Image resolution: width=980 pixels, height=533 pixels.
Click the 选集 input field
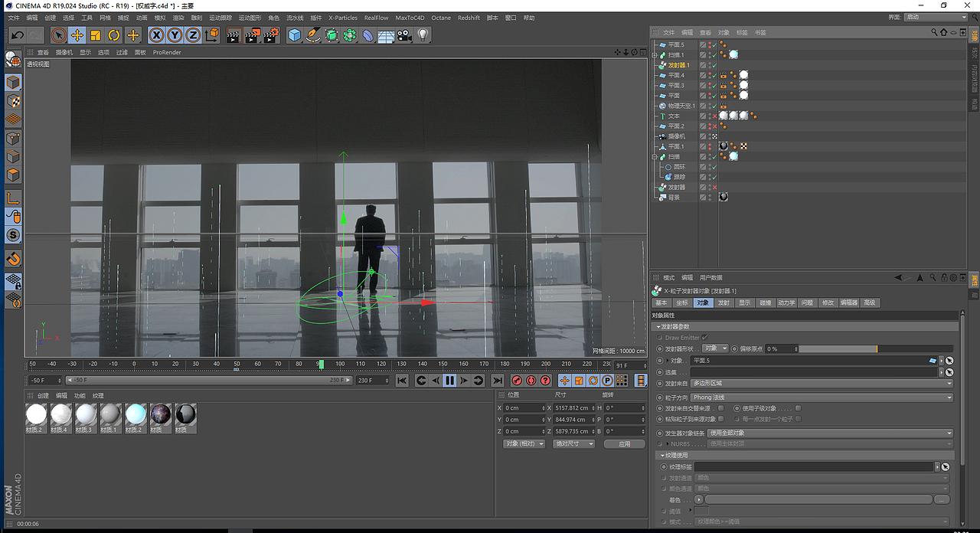814,372
